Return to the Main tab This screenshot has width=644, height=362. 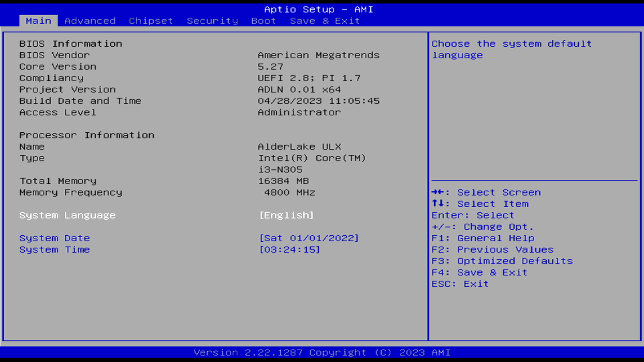click(38, 21)
